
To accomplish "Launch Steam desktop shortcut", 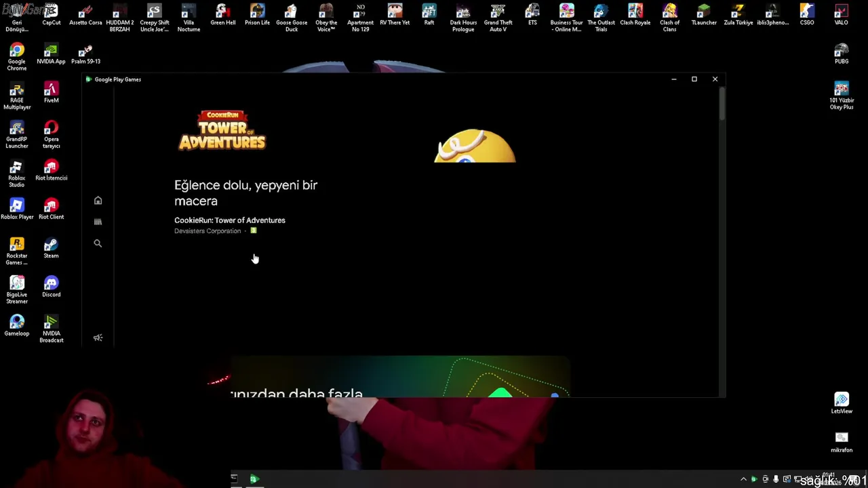I will 51,248.
